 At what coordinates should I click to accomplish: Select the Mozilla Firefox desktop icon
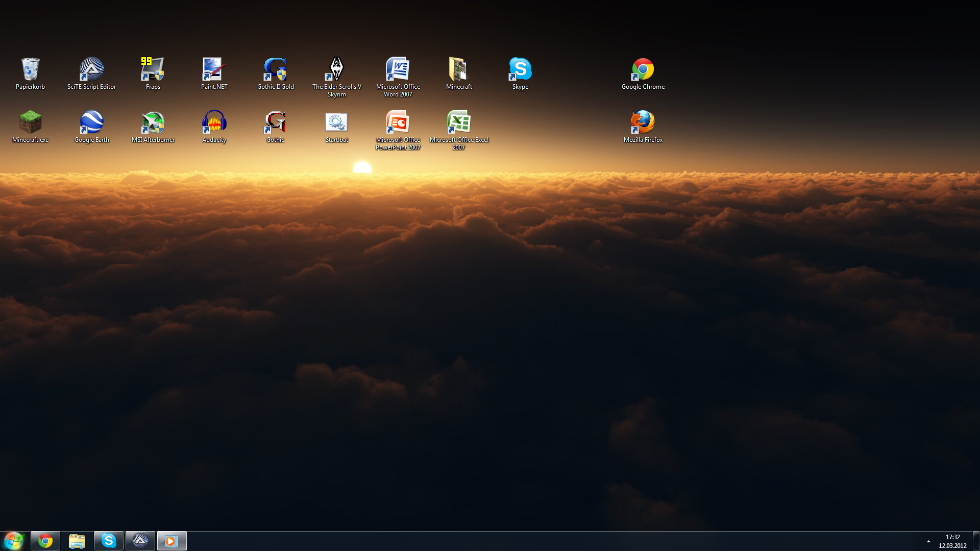tap(643, 123)
